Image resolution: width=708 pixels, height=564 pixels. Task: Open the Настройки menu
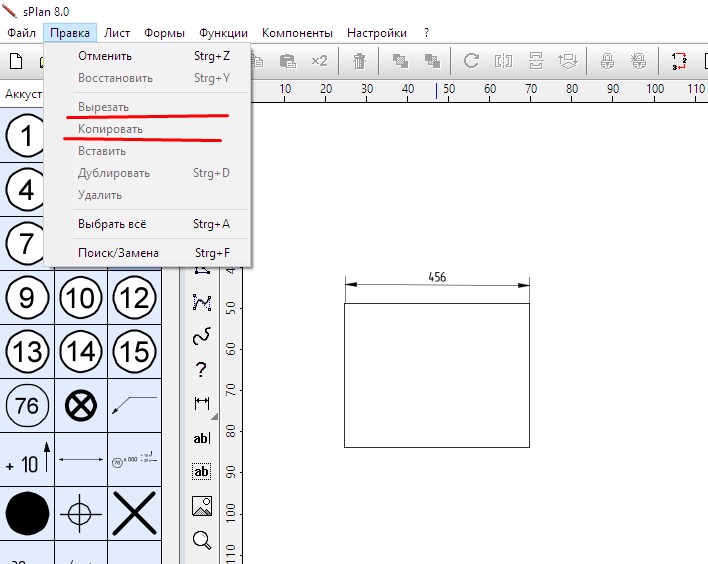pos(377,33)
